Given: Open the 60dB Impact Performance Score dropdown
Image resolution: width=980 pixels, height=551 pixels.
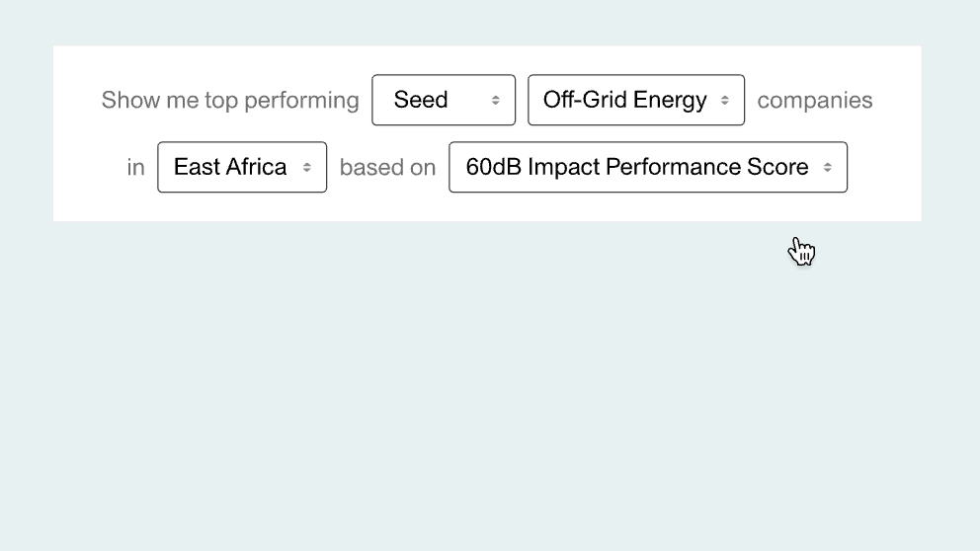Looking at the screenshot, I should [648, 167].
